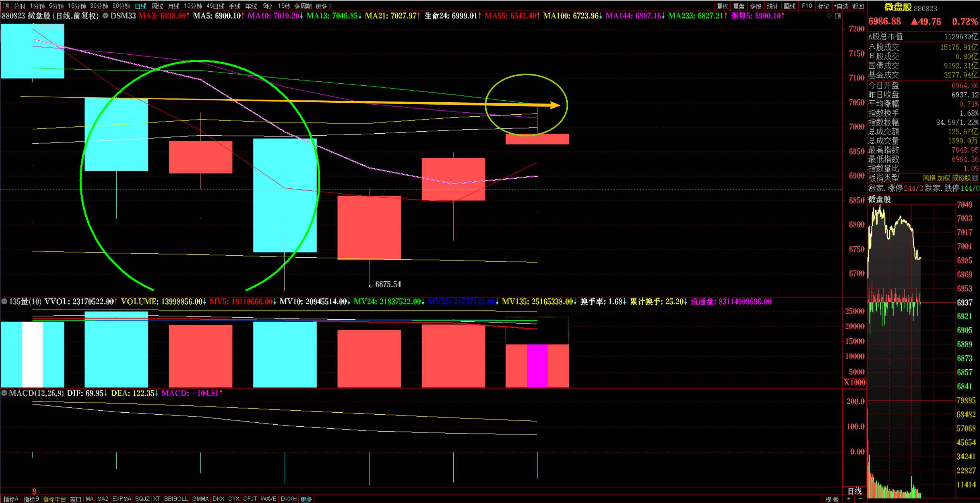Select the 15分钟 timeframe

click(77, 6)
